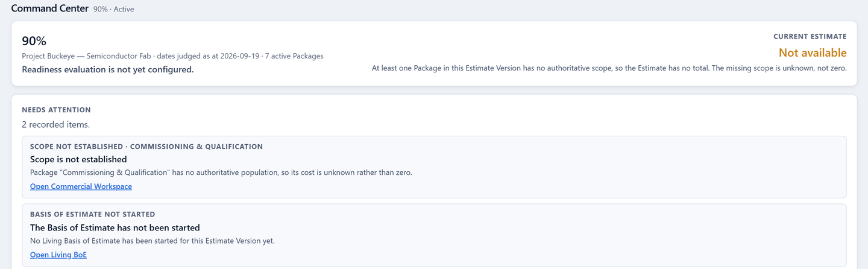Click the Command Center heading
Image resolution: width=868 pixels, height=269 pixels.
click(x=50, y=8)
